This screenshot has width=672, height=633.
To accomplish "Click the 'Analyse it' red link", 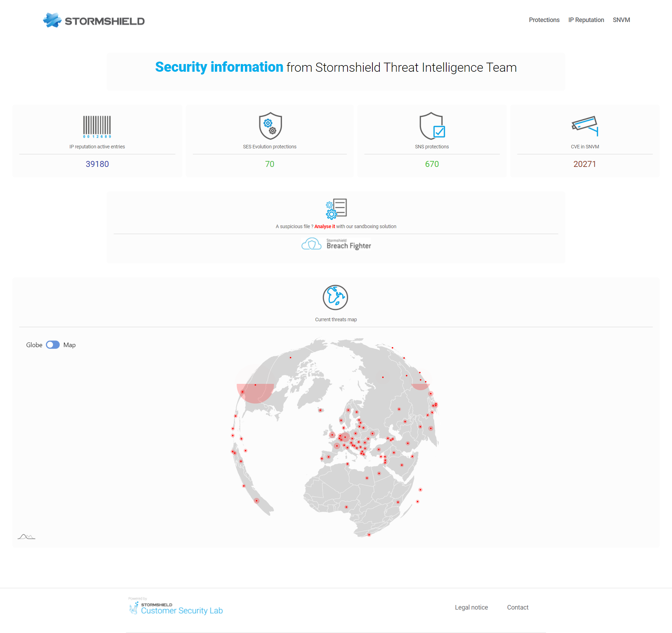I will coord(324,226).
